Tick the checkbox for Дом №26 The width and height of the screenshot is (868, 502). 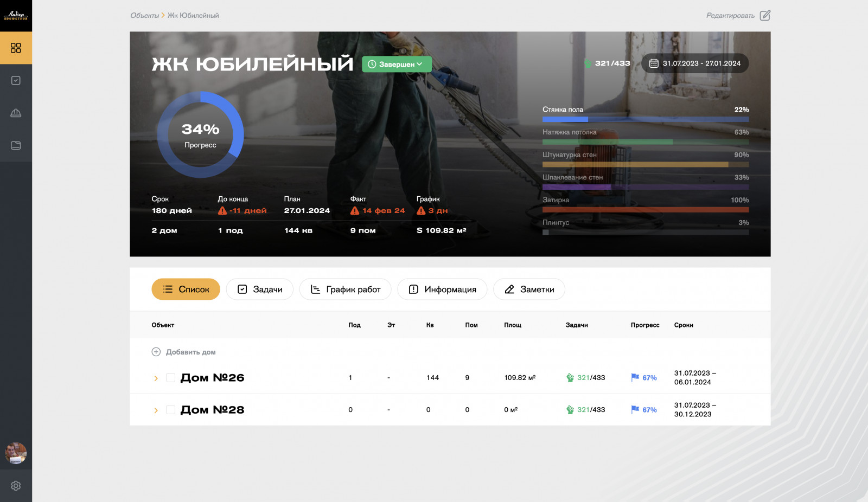tap(170, 378)
